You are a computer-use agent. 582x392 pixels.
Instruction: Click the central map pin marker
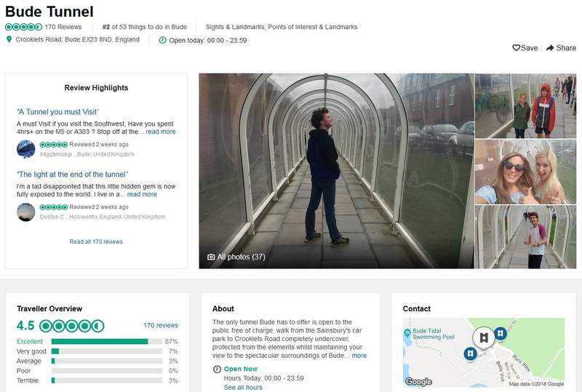point(482,338)
